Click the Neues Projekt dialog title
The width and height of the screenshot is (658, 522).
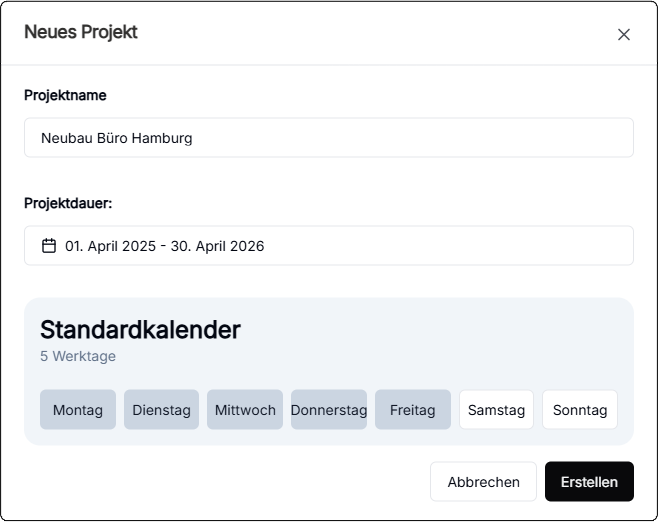(81, 32)
